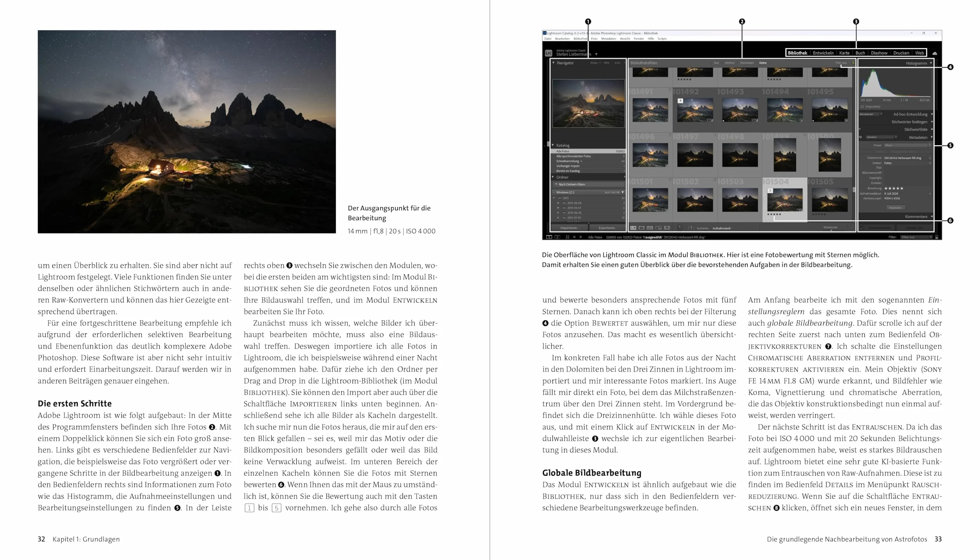The image size is (980, 560).
Task: Select the survey view toolbar icon
Action: pyautogui.click(x=658, y=228)
